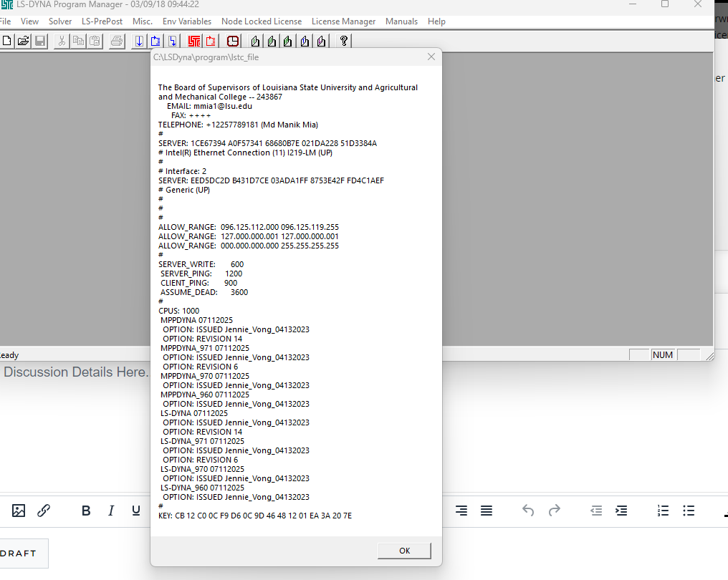The height and width of the screenshot is (580, 728).
Task: Click the first green-striped post-processor icon
Action: [x=272, y=42]
